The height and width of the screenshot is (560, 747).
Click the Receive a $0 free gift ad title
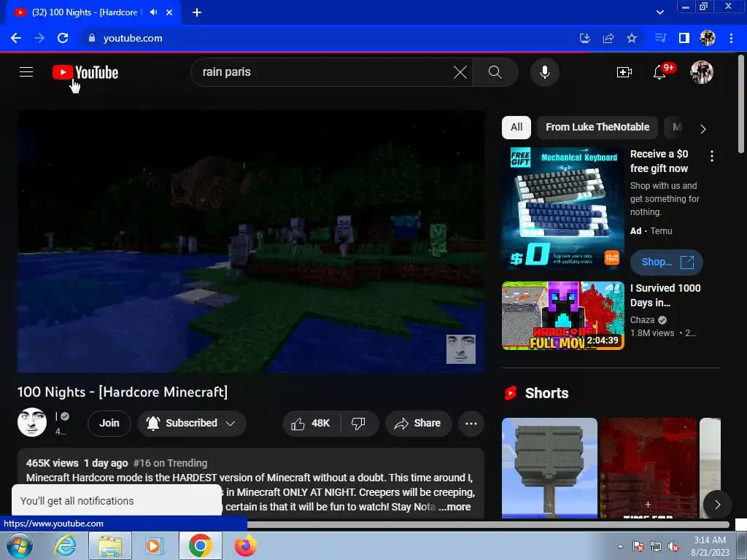tap(659, 161)
